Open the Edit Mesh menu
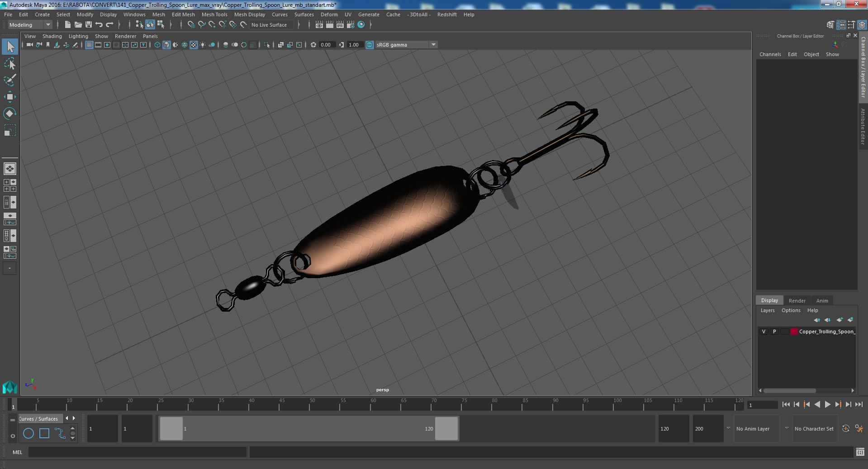Screen dimensions: 868x469 pos(183,14)
